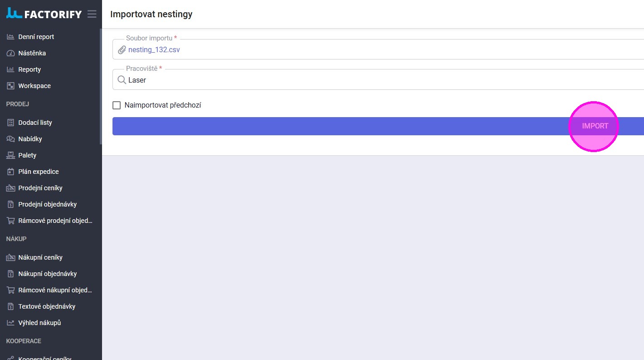Open Dodací listy menu item
This screenshot has height=360, width=644.
[x=35, y=123]
